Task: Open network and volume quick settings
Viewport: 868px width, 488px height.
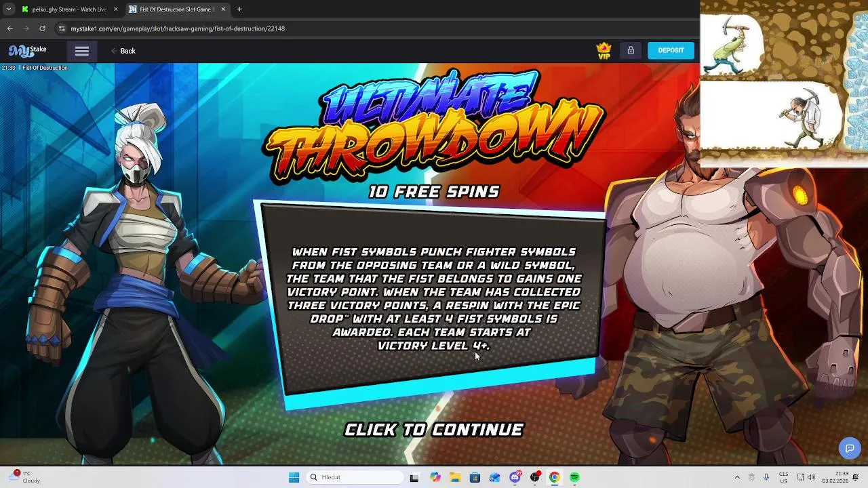Action: click(x=806, y=477)
